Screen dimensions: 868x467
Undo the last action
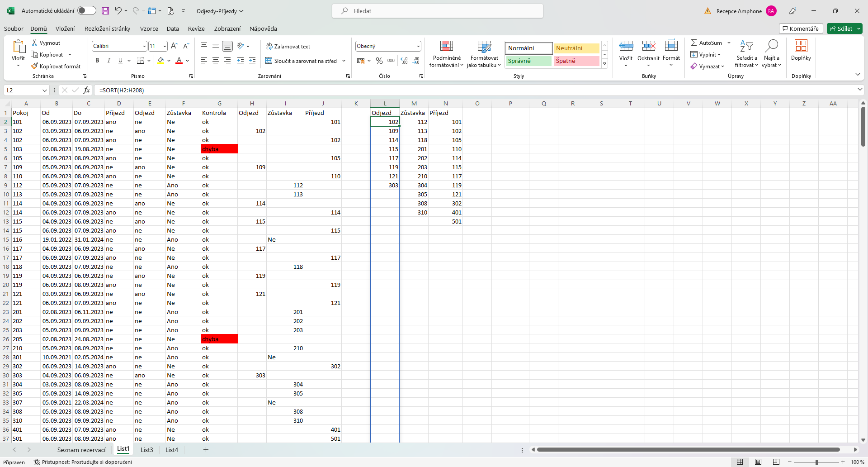click(118, 11)
